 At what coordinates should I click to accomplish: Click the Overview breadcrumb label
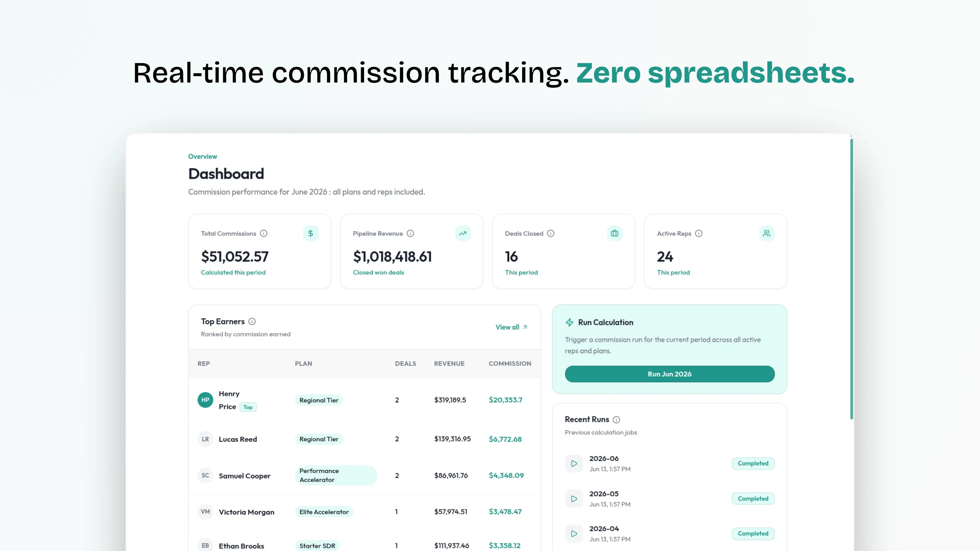coord(202,157)
